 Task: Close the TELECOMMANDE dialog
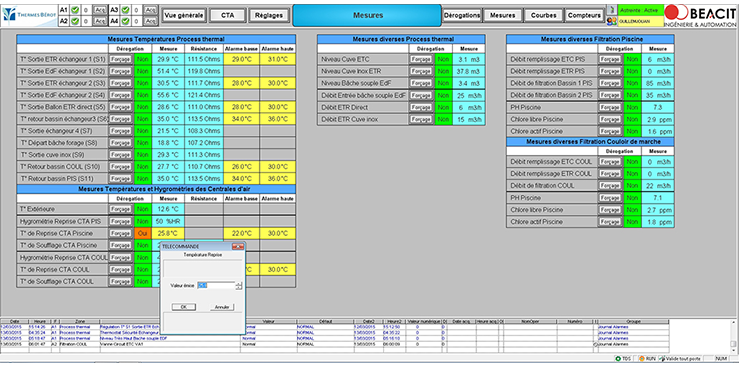[x=238, y=246]
